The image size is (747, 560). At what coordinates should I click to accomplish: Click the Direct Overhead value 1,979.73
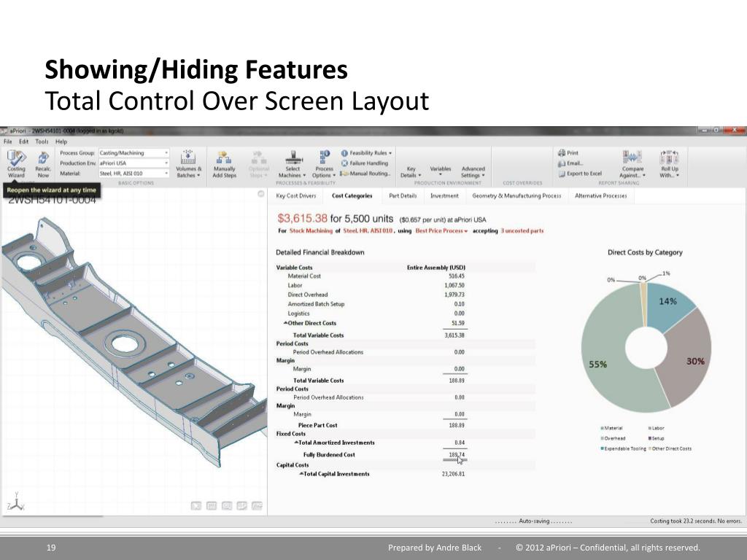click(x=454, y=295)
